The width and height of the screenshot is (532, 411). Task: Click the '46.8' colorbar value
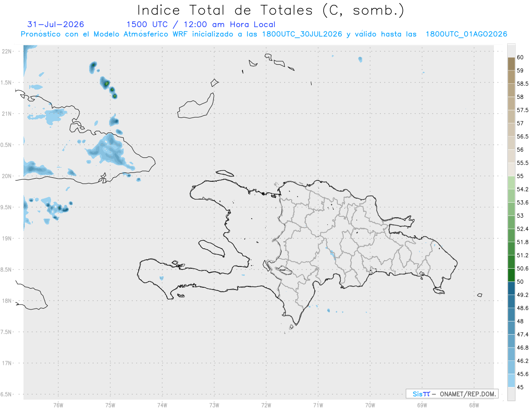pyautogui.click(x=523, y=348)
